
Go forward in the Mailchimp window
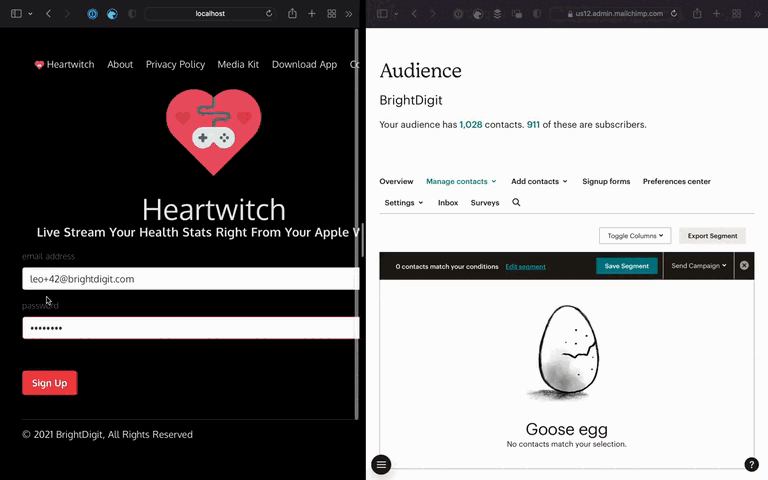tap(433, 14)
